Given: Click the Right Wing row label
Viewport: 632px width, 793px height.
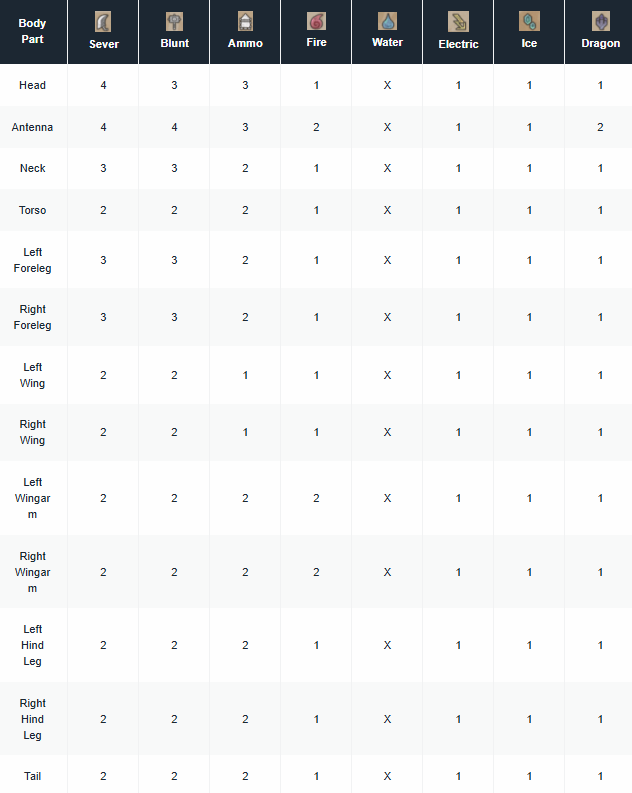Looking at the screenshot, I should [x=33, y=432].
